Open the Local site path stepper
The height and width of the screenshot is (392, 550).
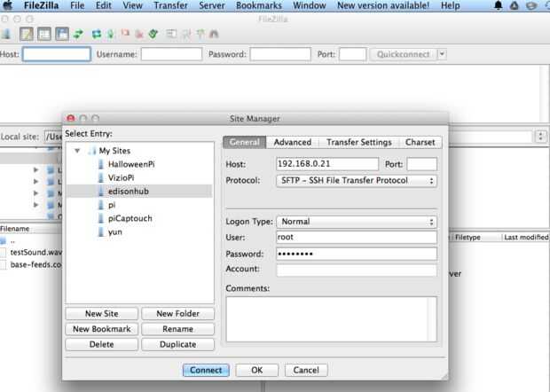540,137
